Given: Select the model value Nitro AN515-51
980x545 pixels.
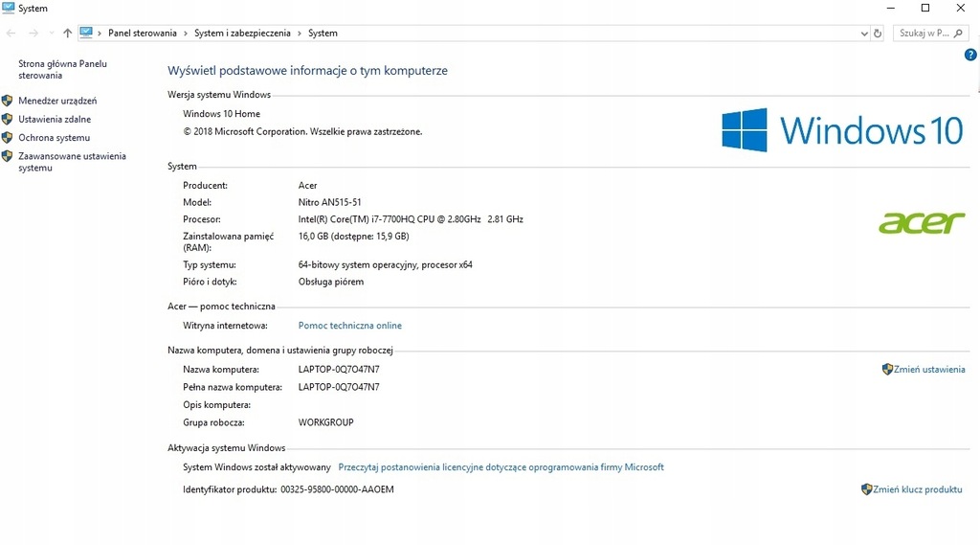Looking at the screenshot, I should click(329, 202).
